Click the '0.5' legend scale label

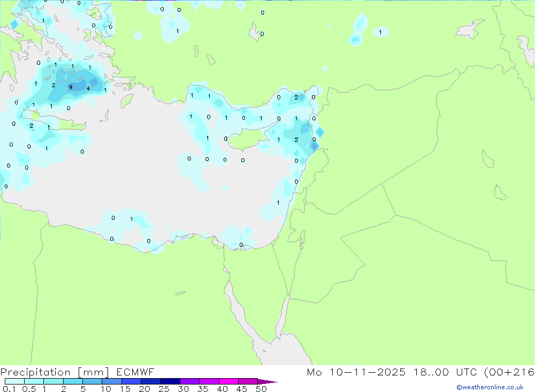coord(29,389)
